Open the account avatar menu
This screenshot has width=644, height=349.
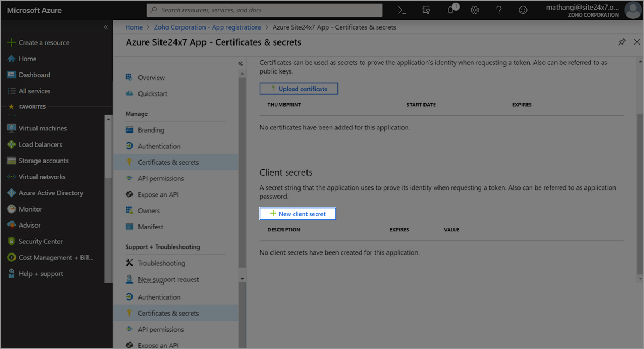633,10
